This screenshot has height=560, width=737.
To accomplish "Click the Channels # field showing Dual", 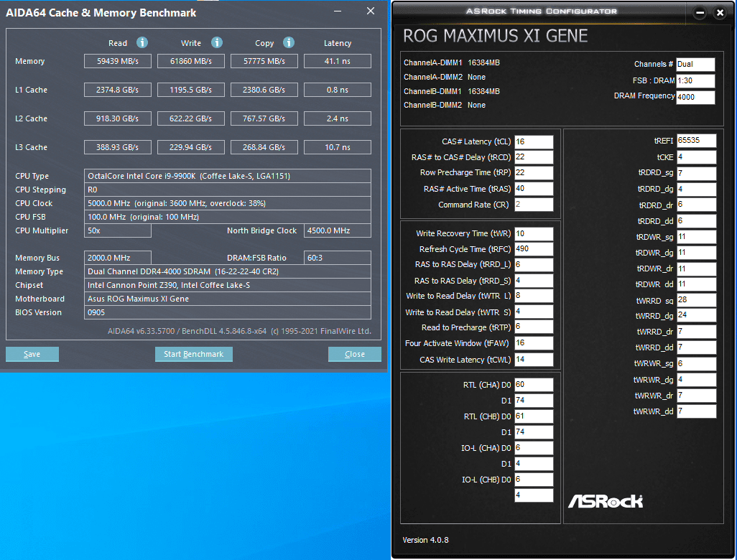I will (x=695, y=65).
